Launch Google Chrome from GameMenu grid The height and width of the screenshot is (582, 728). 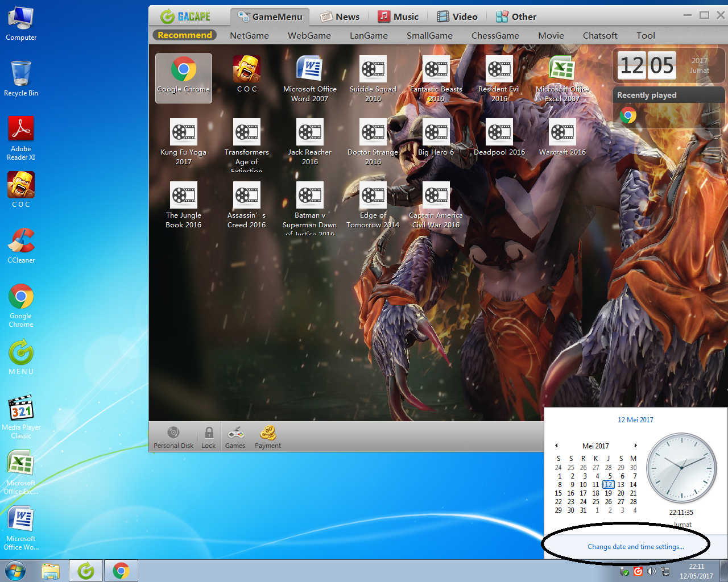tap(184, 78)
